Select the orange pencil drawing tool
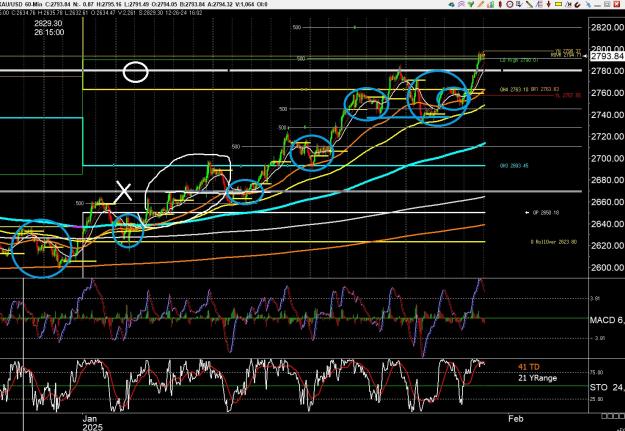 481,4
